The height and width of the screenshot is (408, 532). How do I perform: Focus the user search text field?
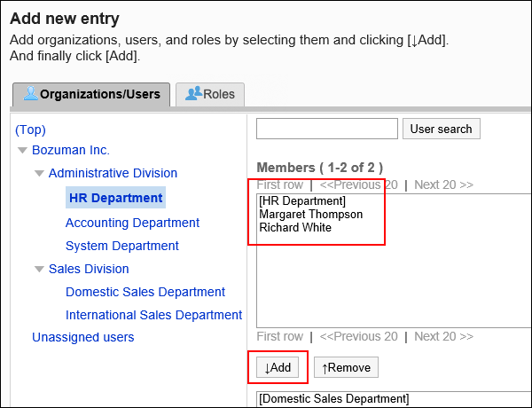(327, 129)
